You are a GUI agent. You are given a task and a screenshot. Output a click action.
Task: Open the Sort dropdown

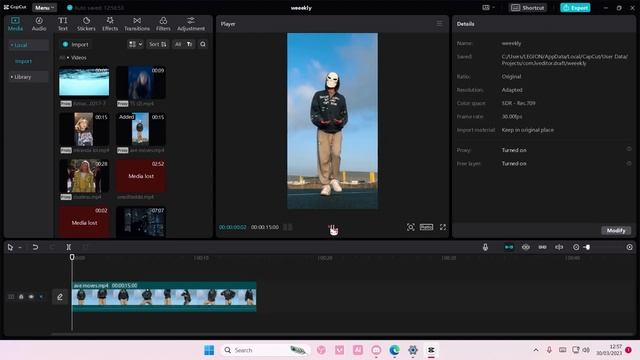tap(158, 44)
